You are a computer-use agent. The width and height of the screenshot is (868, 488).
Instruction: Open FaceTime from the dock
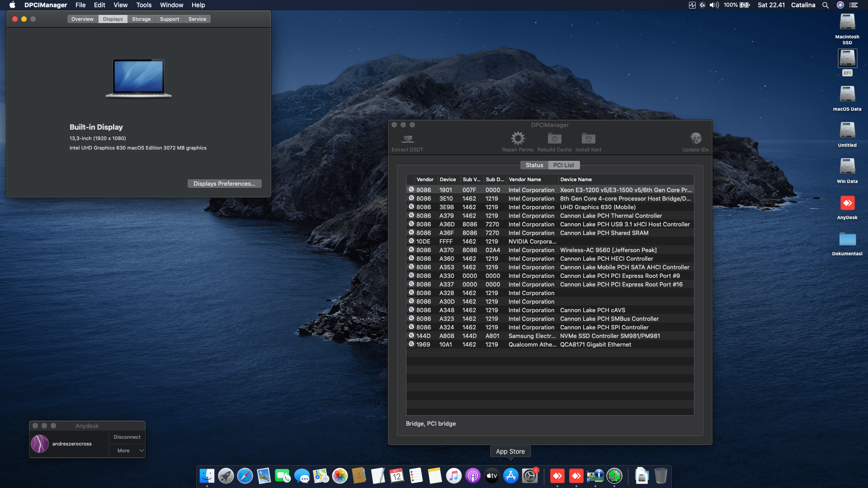pos(283,476)
